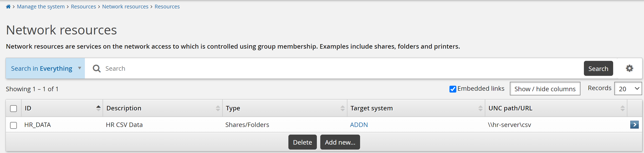
Task: Open HR_DATA row details arrow
Action: 634,124
